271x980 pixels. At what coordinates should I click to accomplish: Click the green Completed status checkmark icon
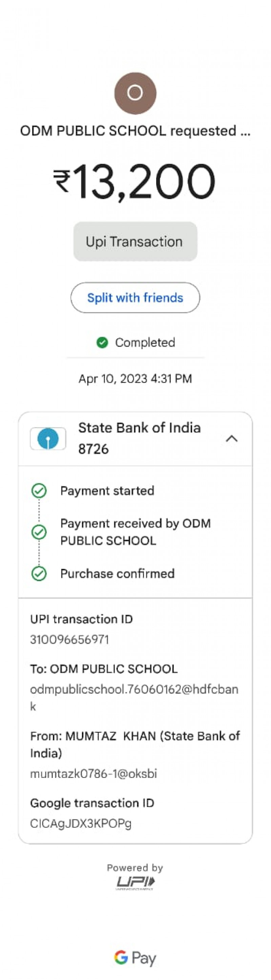tap(102, 342)
